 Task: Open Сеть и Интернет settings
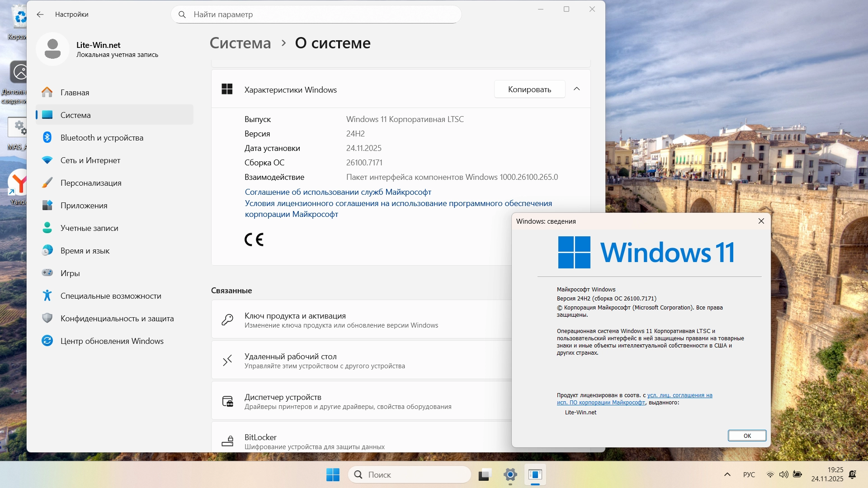(90, 160)
